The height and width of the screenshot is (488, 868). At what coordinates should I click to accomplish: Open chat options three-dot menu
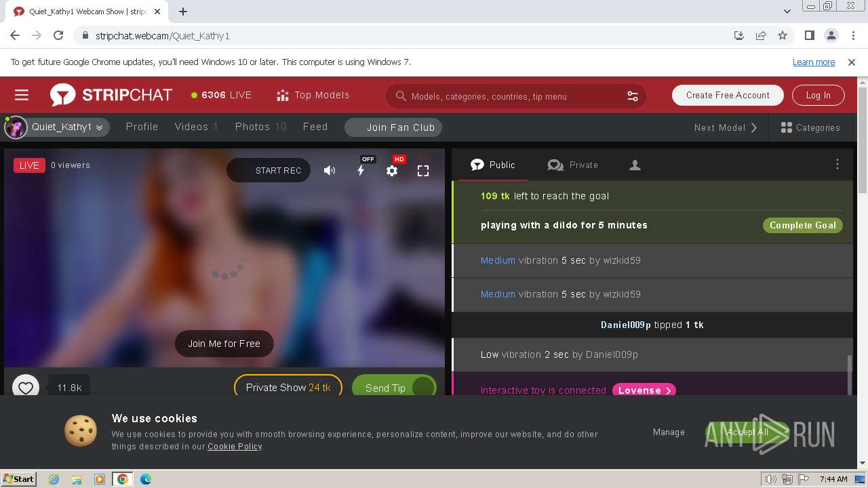tap(837, 165)
